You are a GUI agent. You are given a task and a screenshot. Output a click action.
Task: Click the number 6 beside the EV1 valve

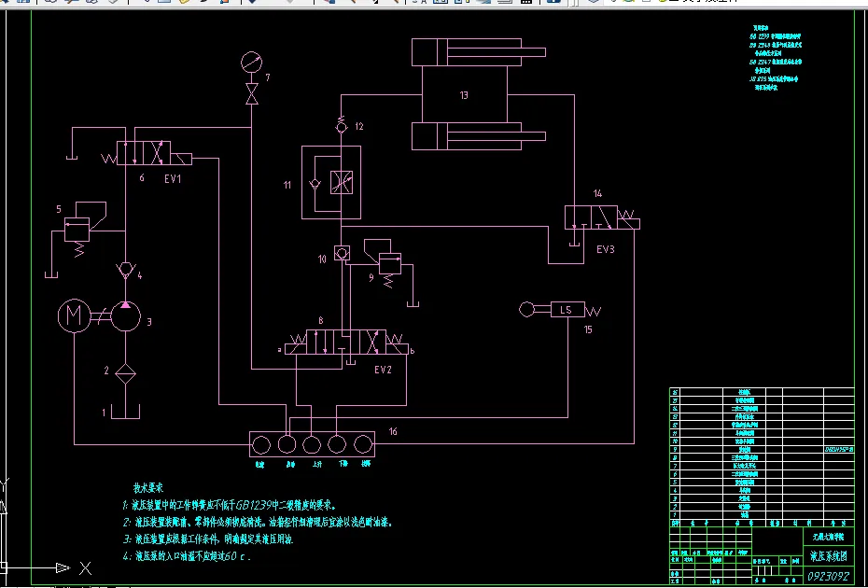[142, 178]
